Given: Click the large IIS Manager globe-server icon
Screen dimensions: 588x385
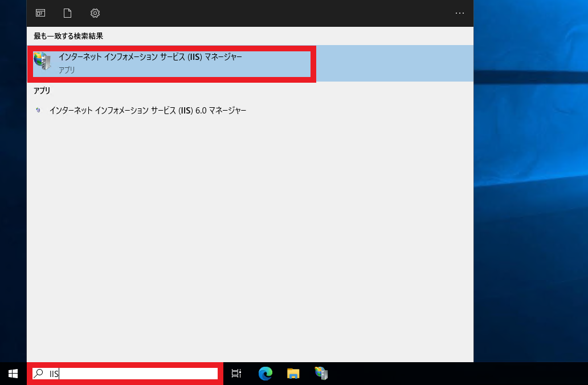Looking at the screenshot, I should pos(42,61).
